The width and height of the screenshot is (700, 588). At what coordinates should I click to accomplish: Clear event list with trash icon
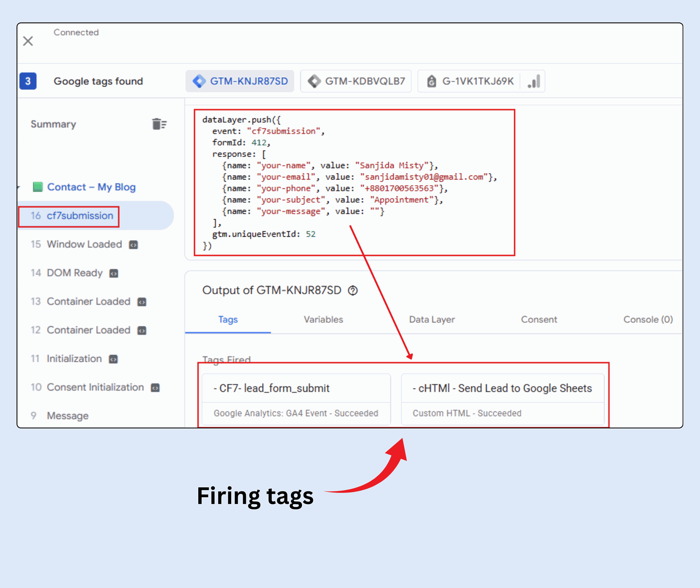click(159, 124)
